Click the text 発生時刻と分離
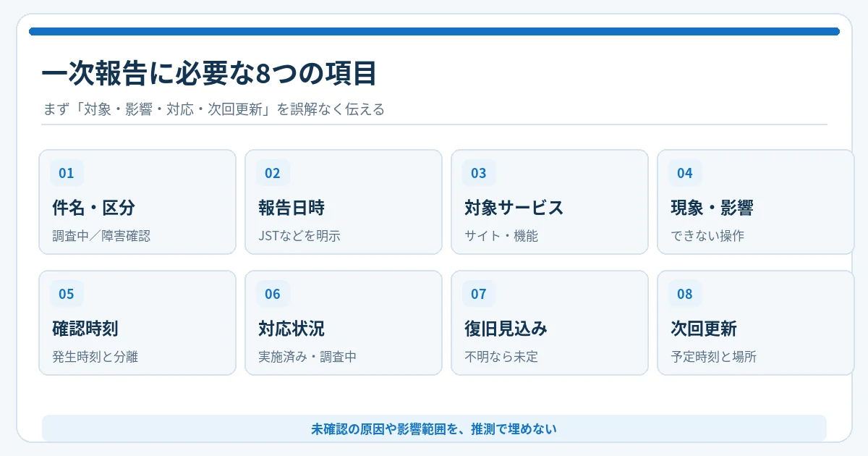Image resolution: width=868 pixels, height=456 pixels. click(95, 357)
